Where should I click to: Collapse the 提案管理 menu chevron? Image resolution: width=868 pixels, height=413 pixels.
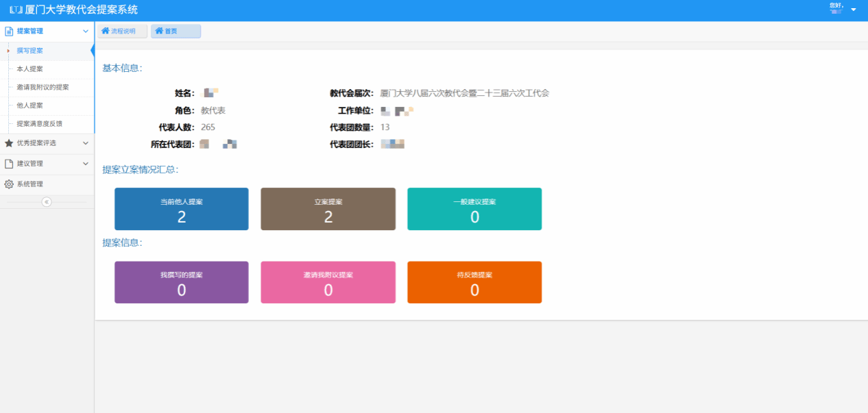(85, 32)
